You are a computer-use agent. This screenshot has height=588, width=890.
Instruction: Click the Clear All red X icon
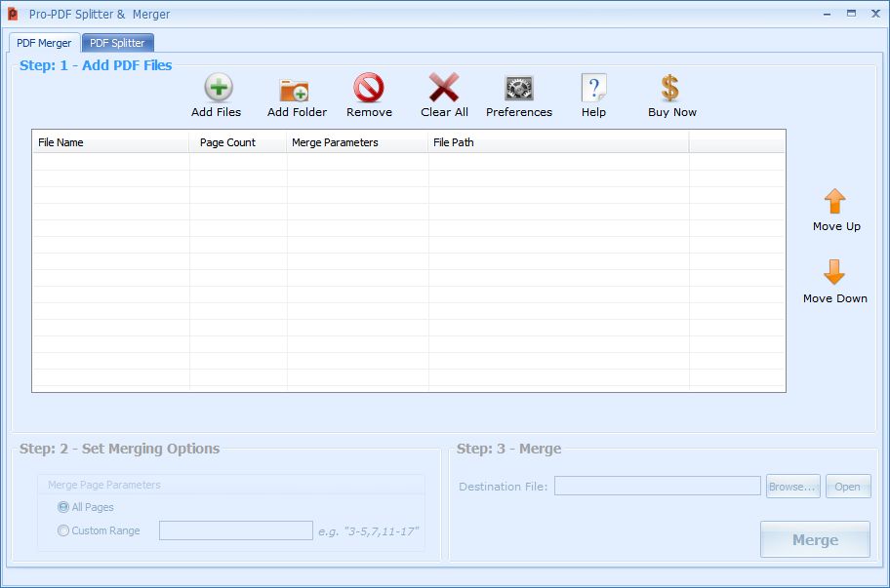point(444,88)
